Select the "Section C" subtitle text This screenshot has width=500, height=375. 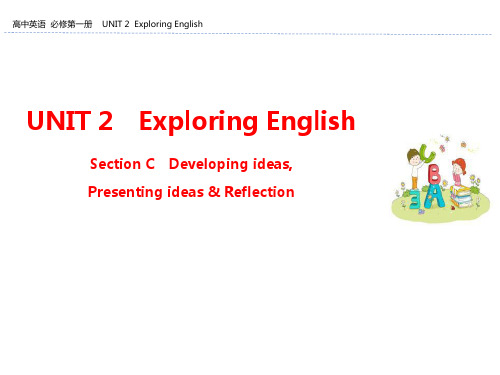(x=122, y=164)
